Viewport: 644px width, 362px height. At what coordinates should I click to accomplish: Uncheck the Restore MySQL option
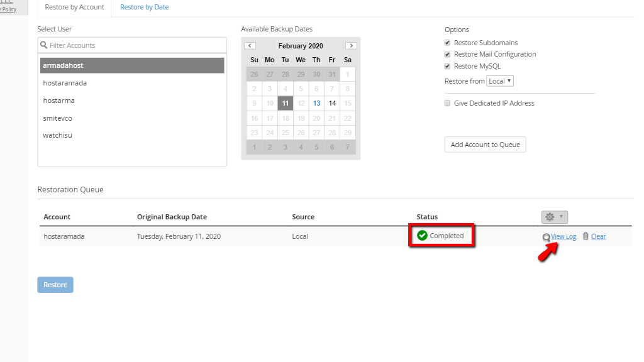447,66
